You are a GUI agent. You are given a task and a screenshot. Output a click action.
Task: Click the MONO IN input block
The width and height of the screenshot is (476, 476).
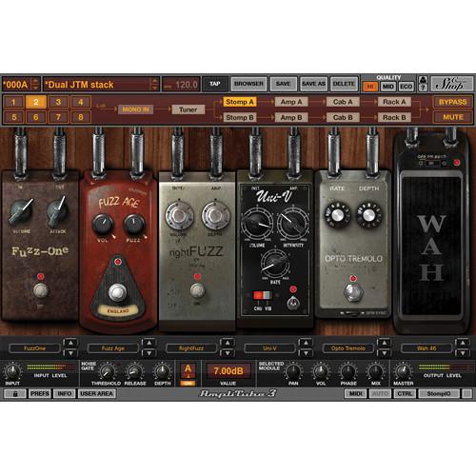coord(135,109)
